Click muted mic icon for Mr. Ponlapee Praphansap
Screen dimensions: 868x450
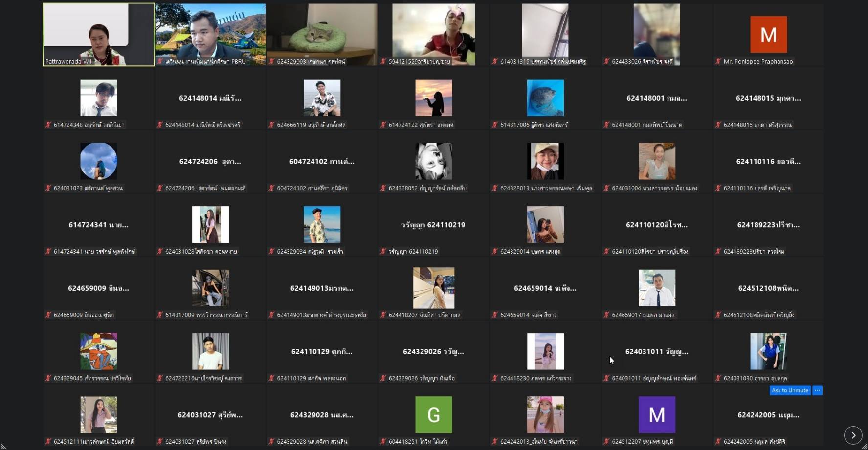[718, 62]
